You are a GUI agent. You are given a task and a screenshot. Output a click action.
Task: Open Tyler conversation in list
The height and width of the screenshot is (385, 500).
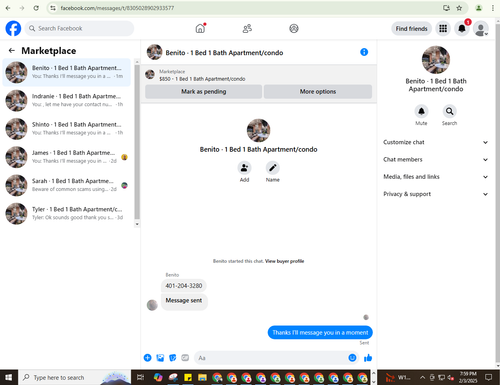(x=67, y=214)
